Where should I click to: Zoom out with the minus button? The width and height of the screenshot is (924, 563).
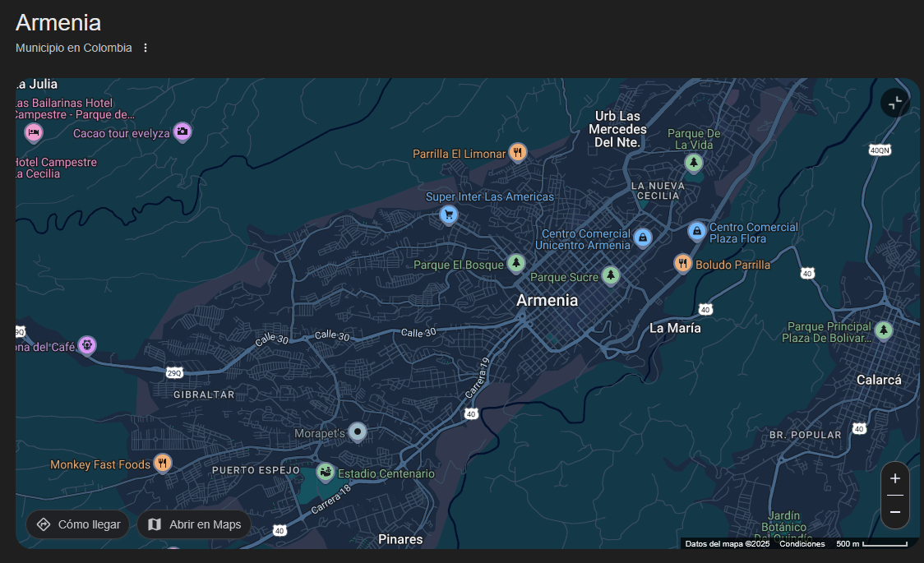click(895, 512)
